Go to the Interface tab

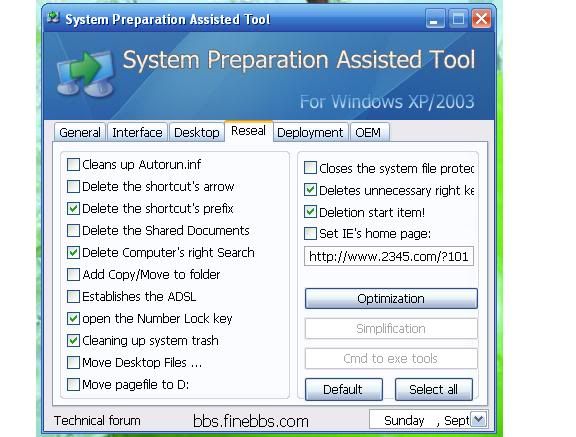click(x=137, y=132)
